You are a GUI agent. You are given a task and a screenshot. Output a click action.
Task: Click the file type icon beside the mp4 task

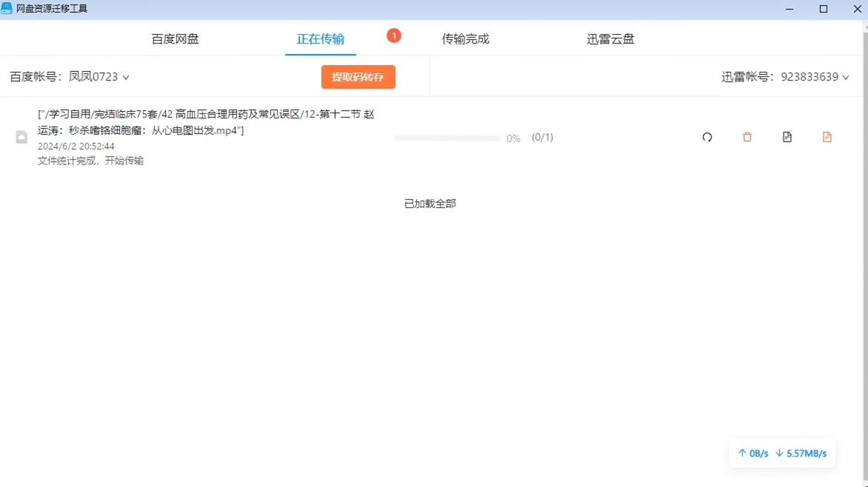[x=21, y=137]
